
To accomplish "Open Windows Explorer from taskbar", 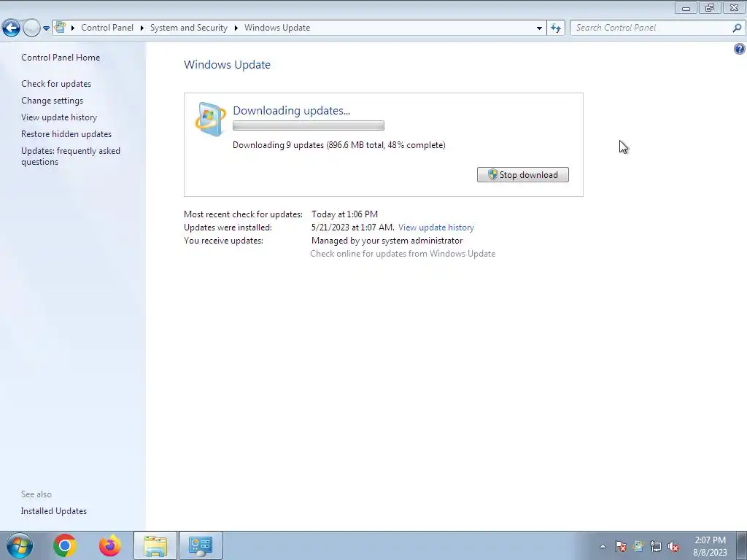I will 155,545.
